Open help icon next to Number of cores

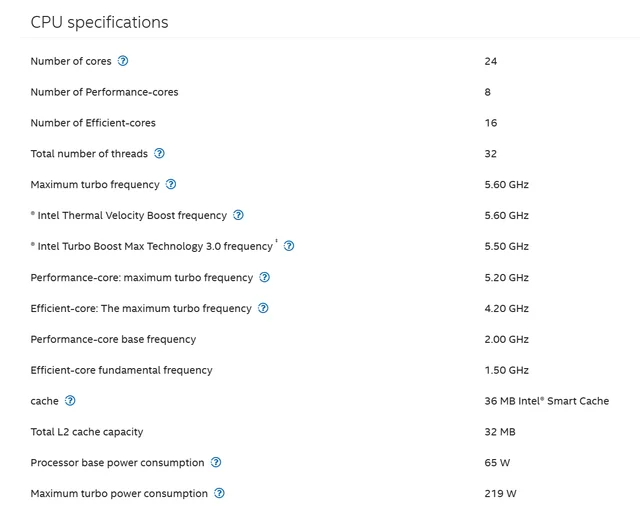point(123,61)
